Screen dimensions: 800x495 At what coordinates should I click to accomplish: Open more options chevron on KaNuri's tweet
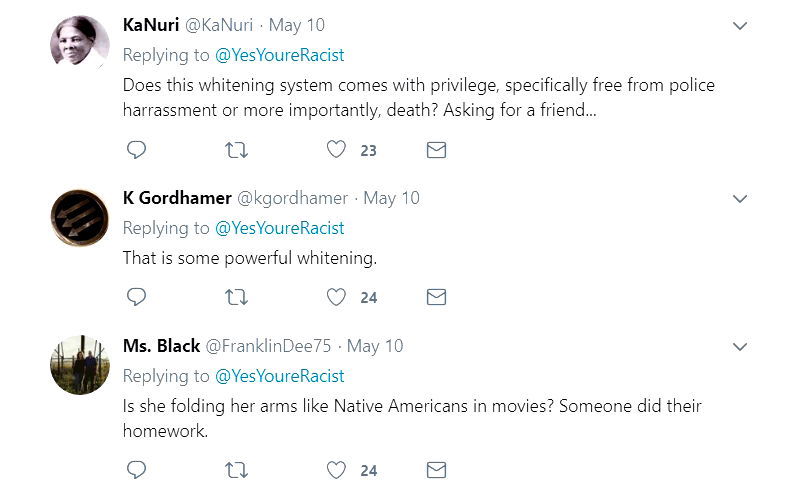740,26
